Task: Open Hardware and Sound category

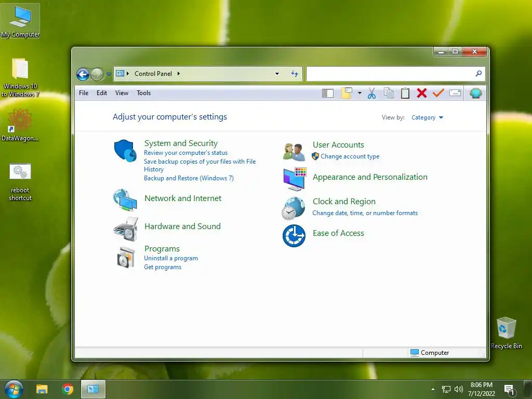Action: (182, 227)
